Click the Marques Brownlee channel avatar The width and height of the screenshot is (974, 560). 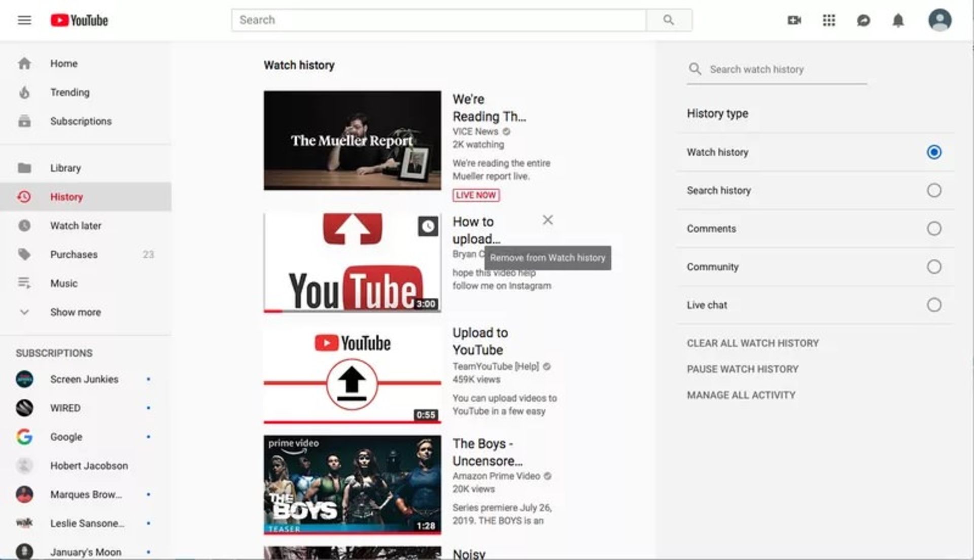point(24,494)
